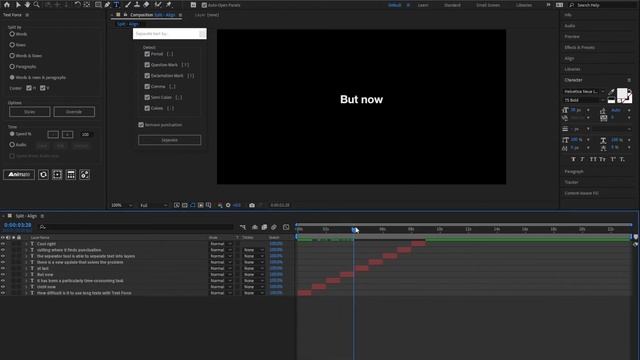Click the Override button in Options

[74, 112]
